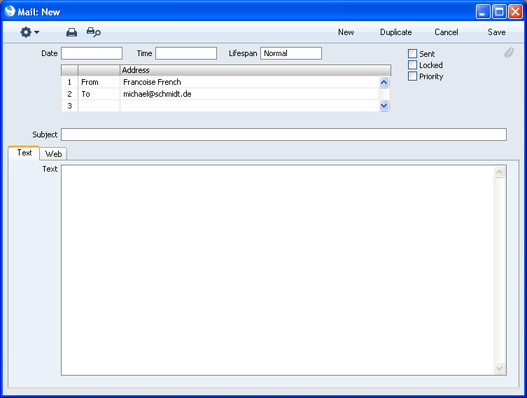
Task: Click the Address column header
Action: click(255, 70)
